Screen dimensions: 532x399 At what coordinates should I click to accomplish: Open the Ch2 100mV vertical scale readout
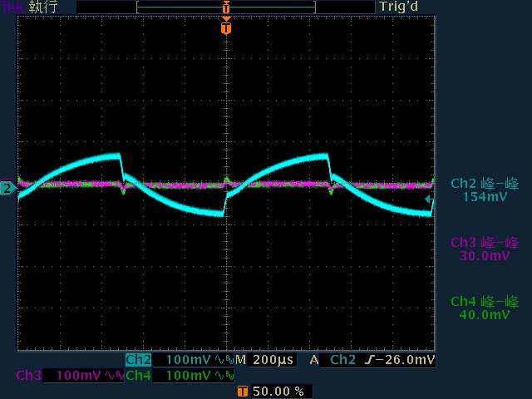190,360
